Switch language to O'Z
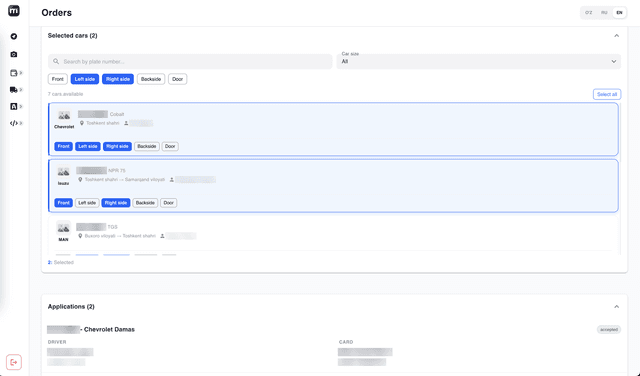The image size is (640, 376). pyautogui.click(x=589, y=13)
